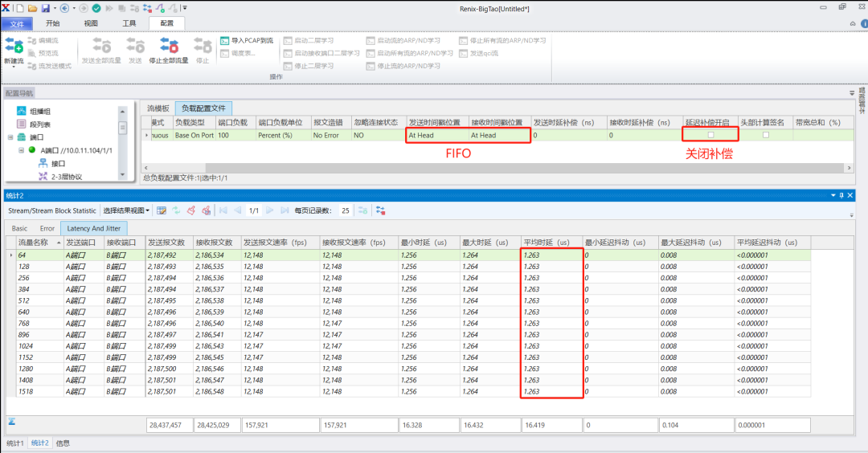Screen dimensions: 868x453
Task: Switch to the 视图 ribbon tab
Action: [x=91, y=24]
